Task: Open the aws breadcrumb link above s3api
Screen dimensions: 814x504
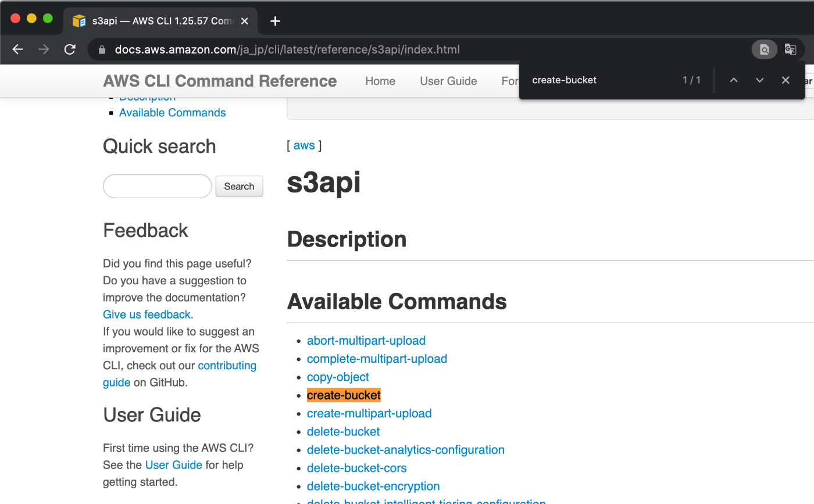Action: [x=304, y=145]
